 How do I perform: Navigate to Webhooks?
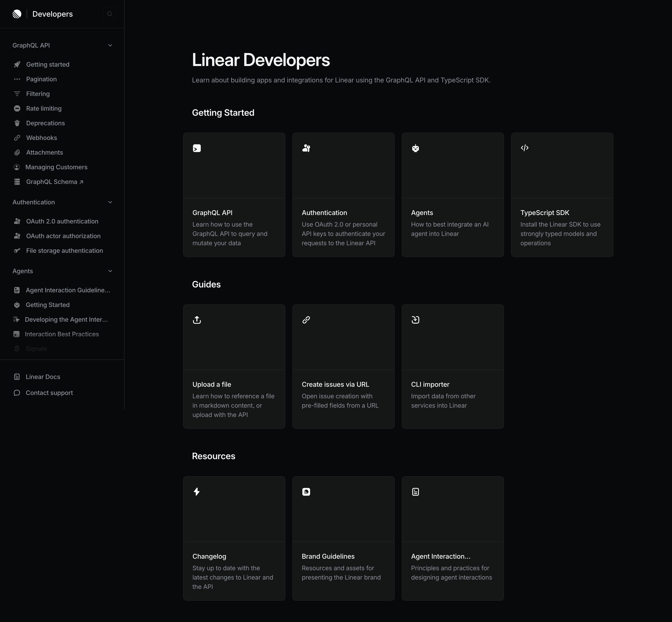[x=42, y=138]
